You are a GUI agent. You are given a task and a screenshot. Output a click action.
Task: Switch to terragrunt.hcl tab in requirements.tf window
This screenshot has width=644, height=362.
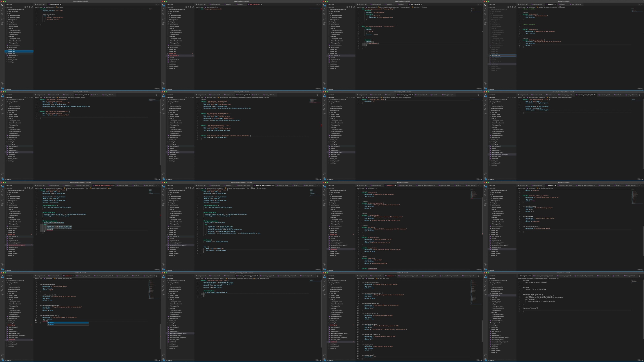pyautogui.click(x=40, y=4)
